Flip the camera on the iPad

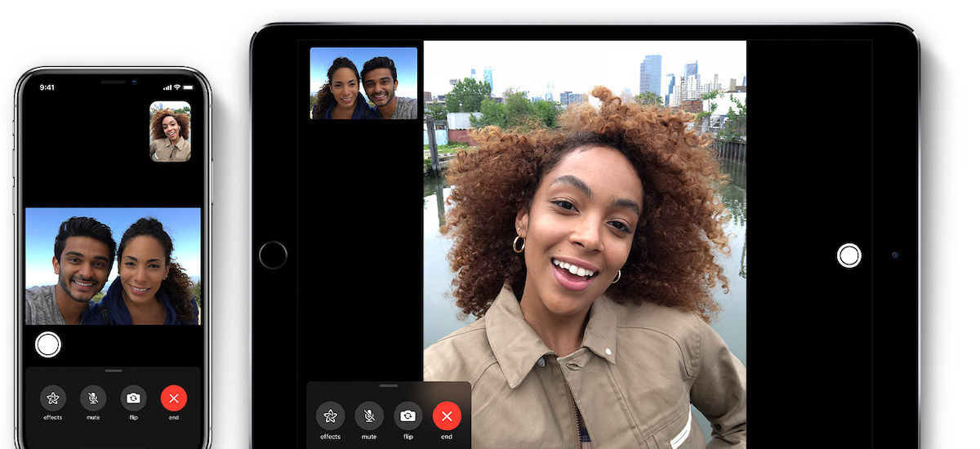point(408,416)
